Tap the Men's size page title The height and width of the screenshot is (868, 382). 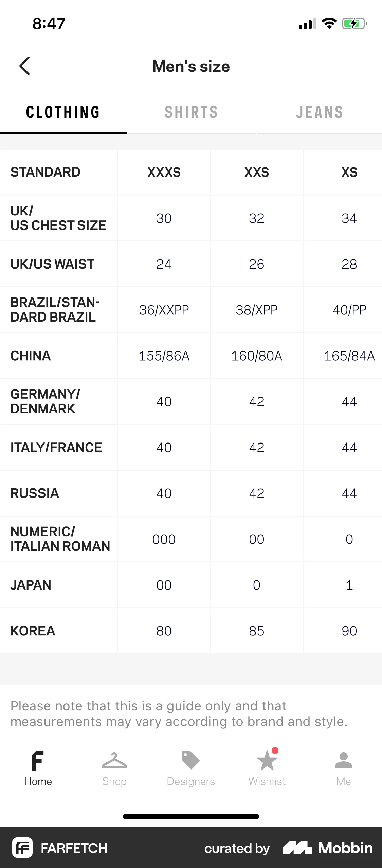[x=191, y=66]
